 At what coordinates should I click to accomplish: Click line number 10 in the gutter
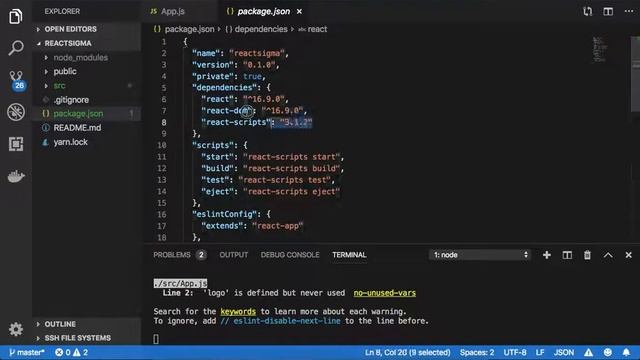[162, 145]
